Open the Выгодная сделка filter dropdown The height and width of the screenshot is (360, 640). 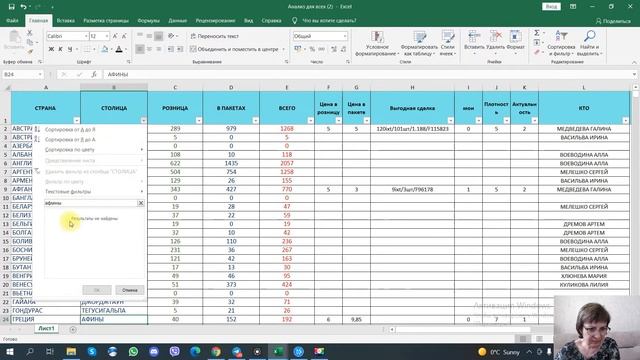[450, 120]
